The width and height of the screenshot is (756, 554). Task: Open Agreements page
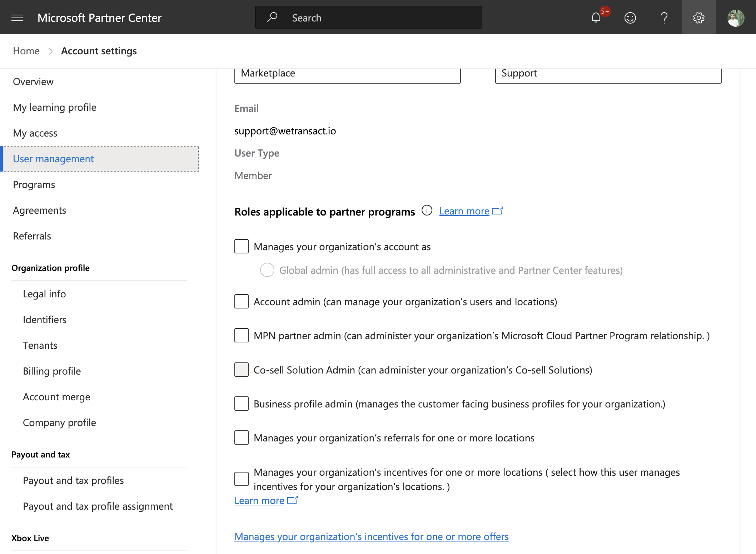pyautogui.click(x=99, y=210)
